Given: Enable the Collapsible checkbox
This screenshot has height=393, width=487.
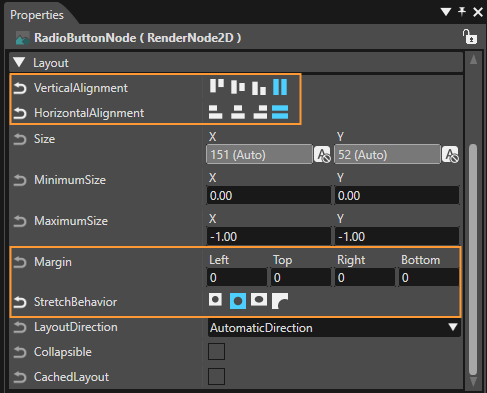Looking at the screenshot, I should coord(216,352).
